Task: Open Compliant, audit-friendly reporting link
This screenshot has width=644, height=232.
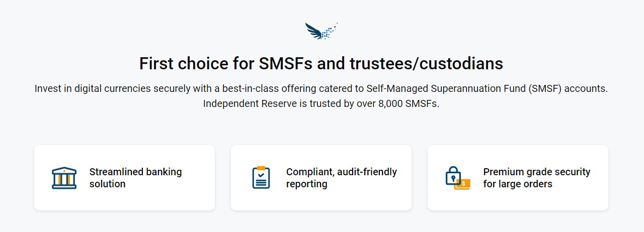Action: 342,178
